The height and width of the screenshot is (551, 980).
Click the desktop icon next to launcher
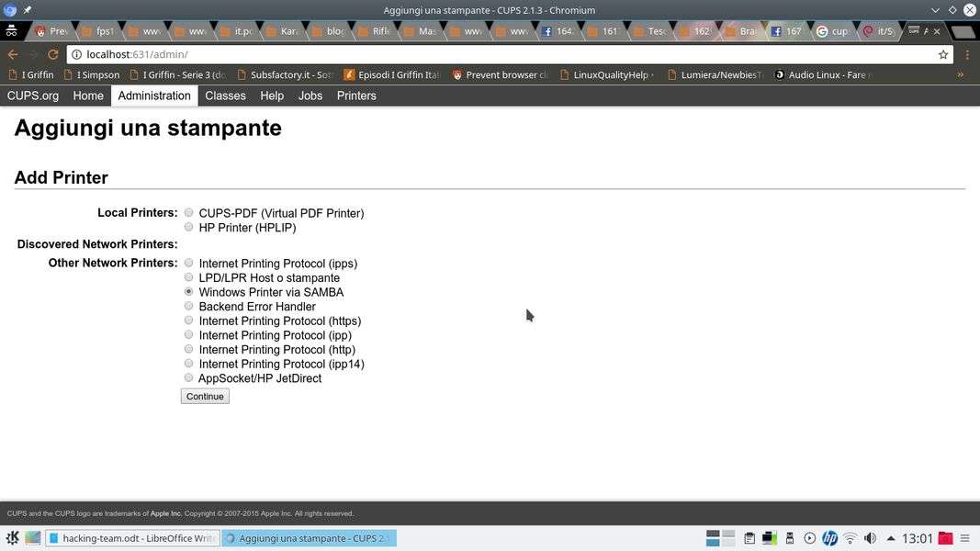tap(32, 538)
